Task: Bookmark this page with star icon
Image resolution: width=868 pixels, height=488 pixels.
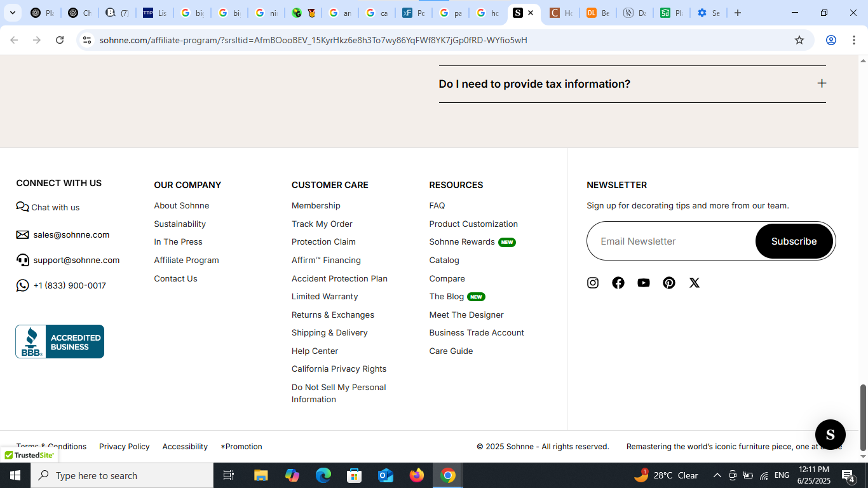Action: coord(799,40)
